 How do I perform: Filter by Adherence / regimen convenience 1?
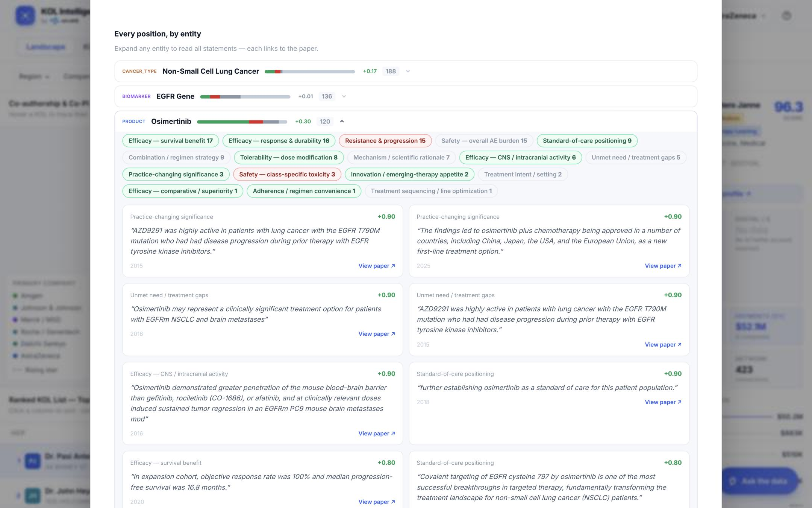304,191
